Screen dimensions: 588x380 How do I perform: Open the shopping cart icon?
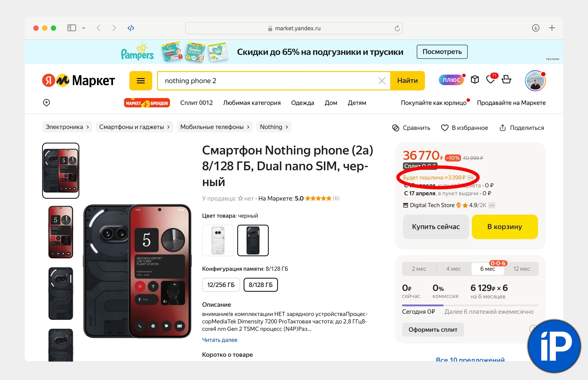click(506, 80)
